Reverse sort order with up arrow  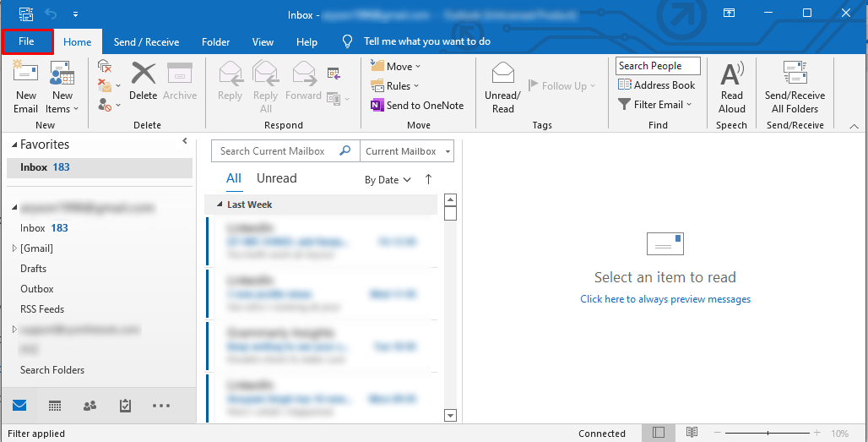tap(428, 179)
